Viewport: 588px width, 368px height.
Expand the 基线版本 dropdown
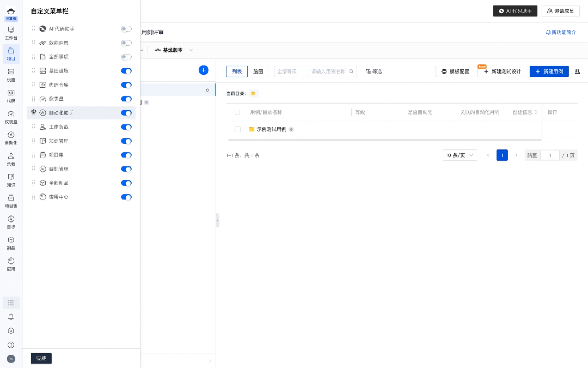(174, 50)
